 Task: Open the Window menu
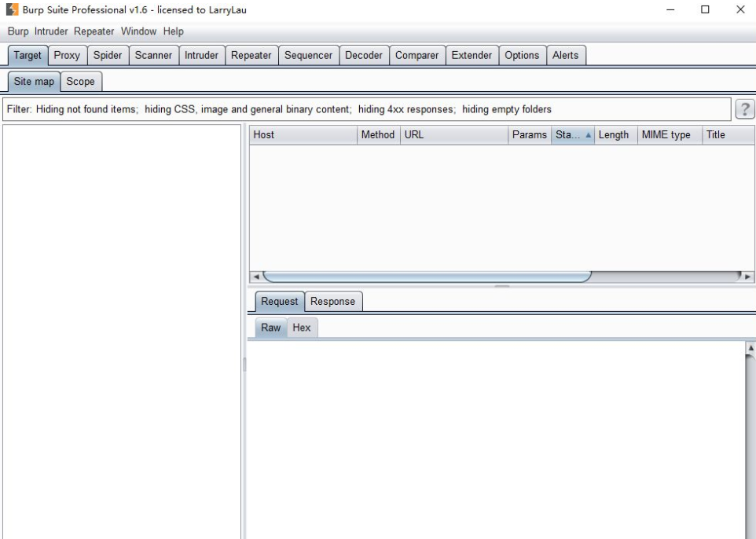(138, 31)
